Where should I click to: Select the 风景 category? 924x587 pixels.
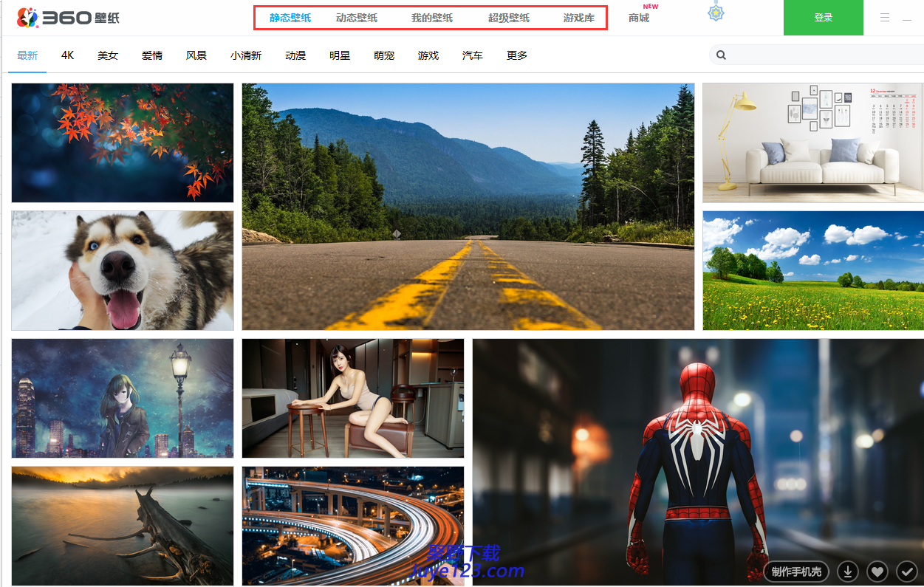(196, 55)
